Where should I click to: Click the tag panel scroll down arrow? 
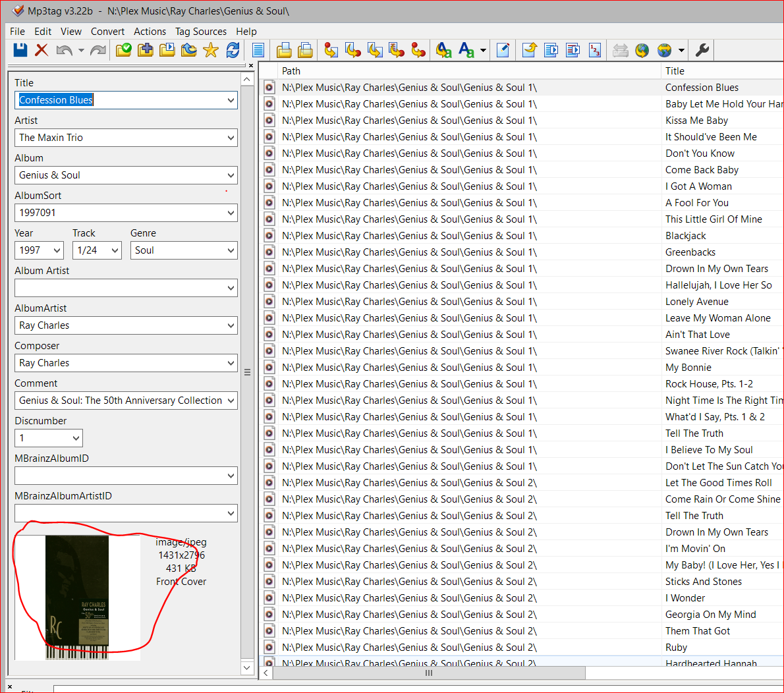click(247, 667)
